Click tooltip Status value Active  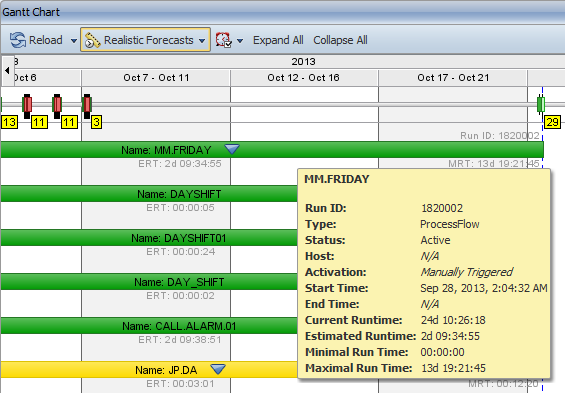click(x=435, y=240)
